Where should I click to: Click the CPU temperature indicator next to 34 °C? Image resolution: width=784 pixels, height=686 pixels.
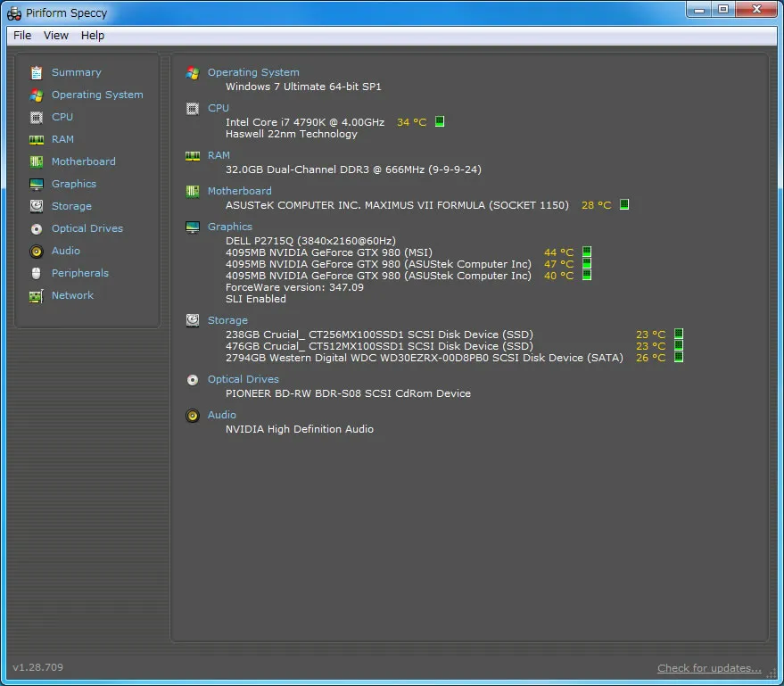point(440,121)
